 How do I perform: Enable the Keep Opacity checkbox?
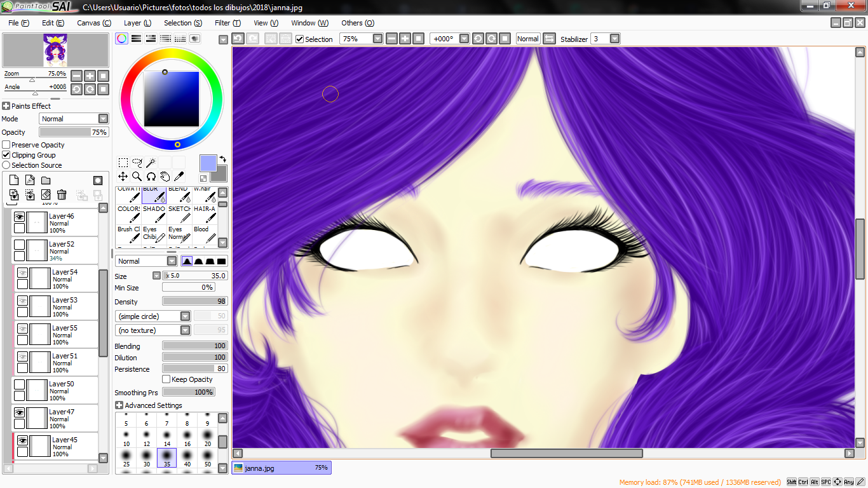point(166,379)
